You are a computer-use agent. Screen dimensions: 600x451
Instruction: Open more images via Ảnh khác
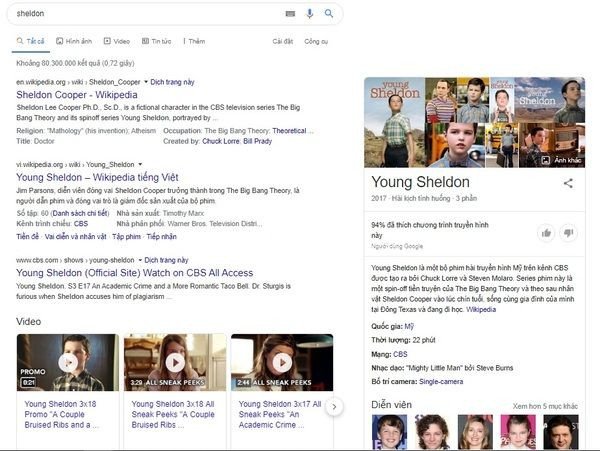[x=561, y=160]
